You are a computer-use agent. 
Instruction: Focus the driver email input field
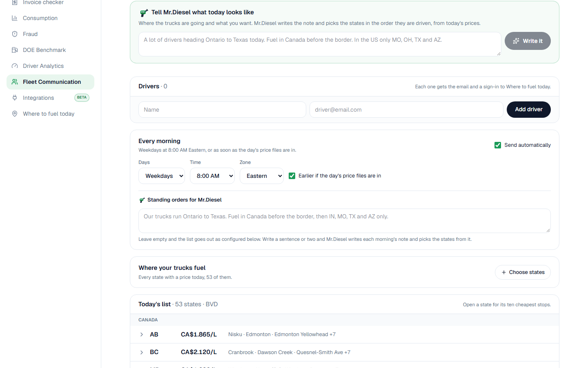406,110
